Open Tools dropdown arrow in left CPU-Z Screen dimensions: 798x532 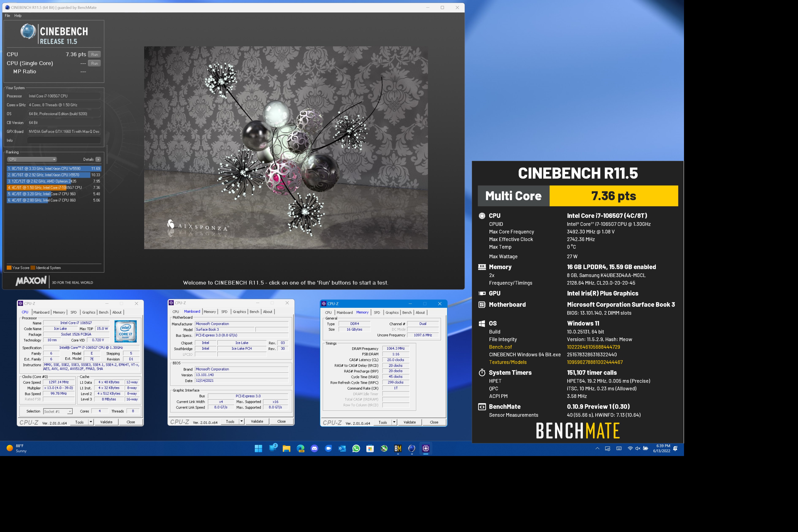91,422
